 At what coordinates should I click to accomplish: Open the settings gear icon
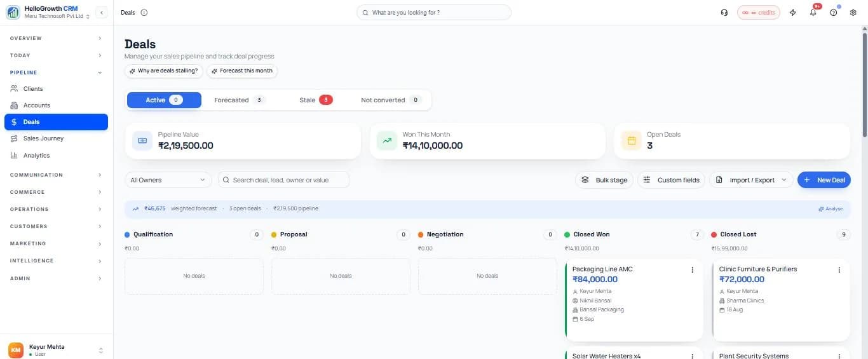(853, 13)
